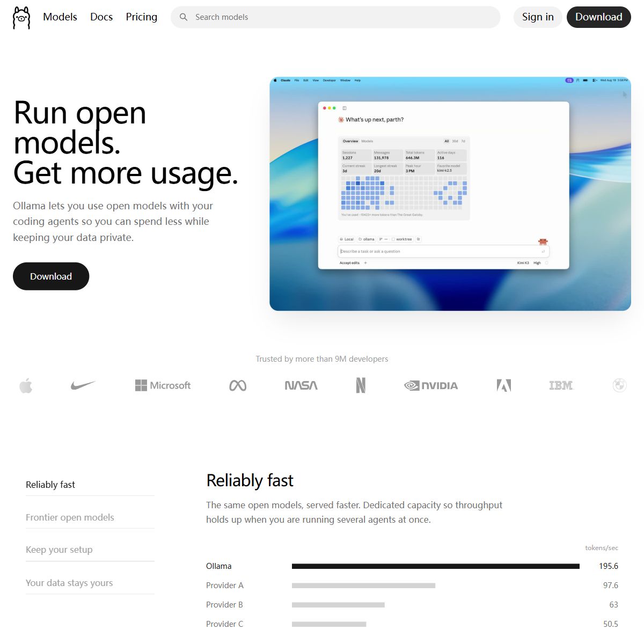Click the Ollama throughput bar

436,566
